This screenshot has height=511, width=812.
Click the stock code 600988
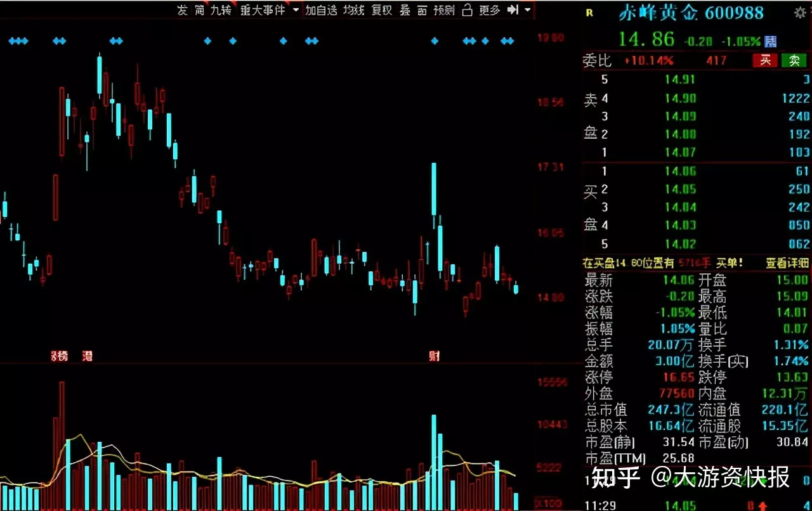(735, 12)
